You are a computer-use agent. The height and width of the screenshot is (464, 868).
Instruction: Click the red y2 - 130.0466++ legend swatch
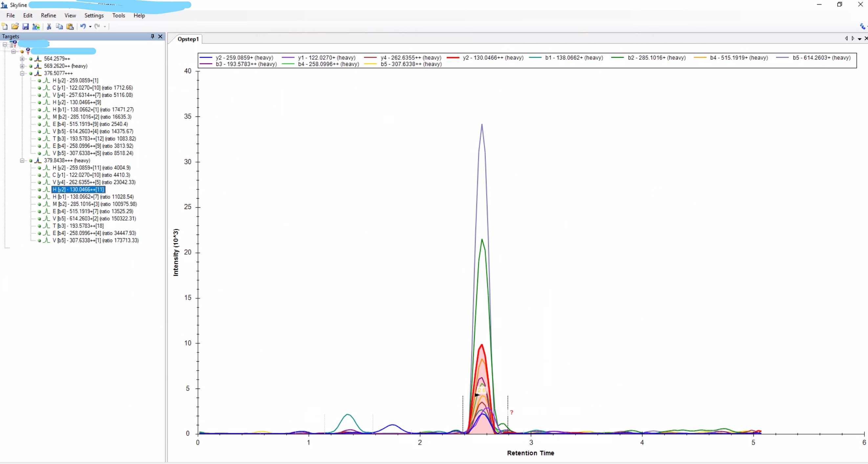coord(453,57)
